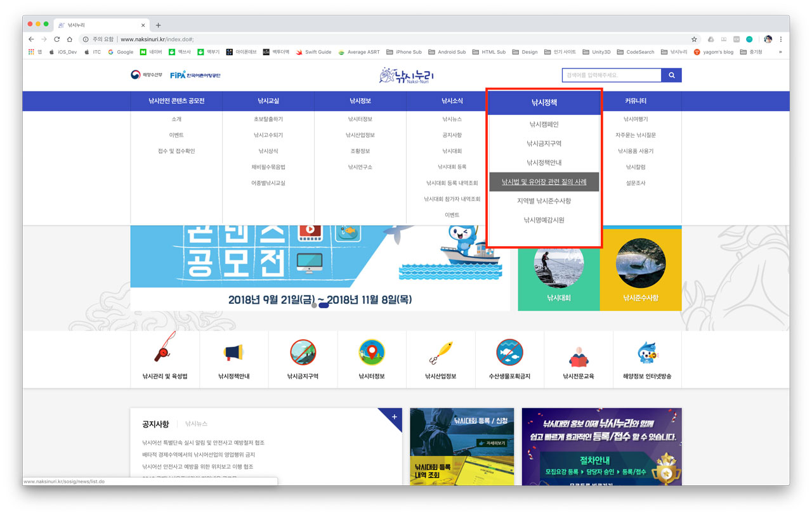The width and height of the screenshot is (812, 515).
Task: Select the 낚시전문교육 reading person icon
Action: click(578, 355)
